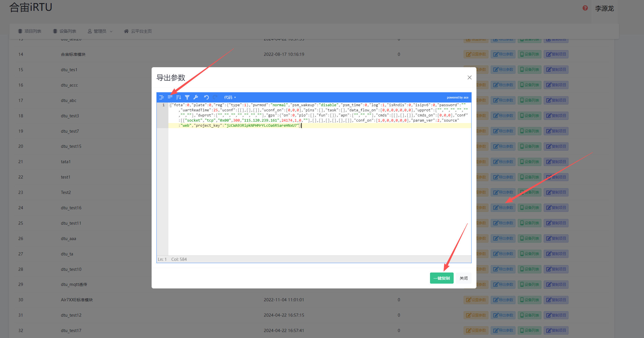Click the Col: 584 status indicator

(x=179, y=259)
